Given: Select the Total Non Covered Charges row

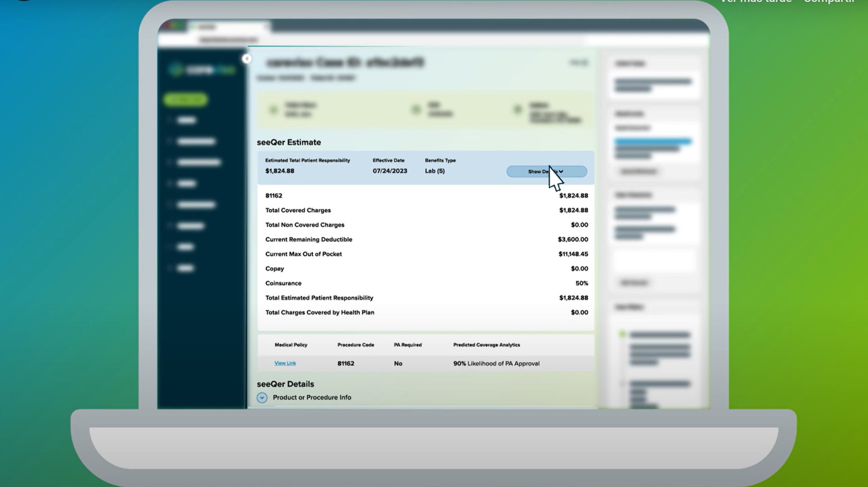Looking at the screenshot, I should point(426,225).
